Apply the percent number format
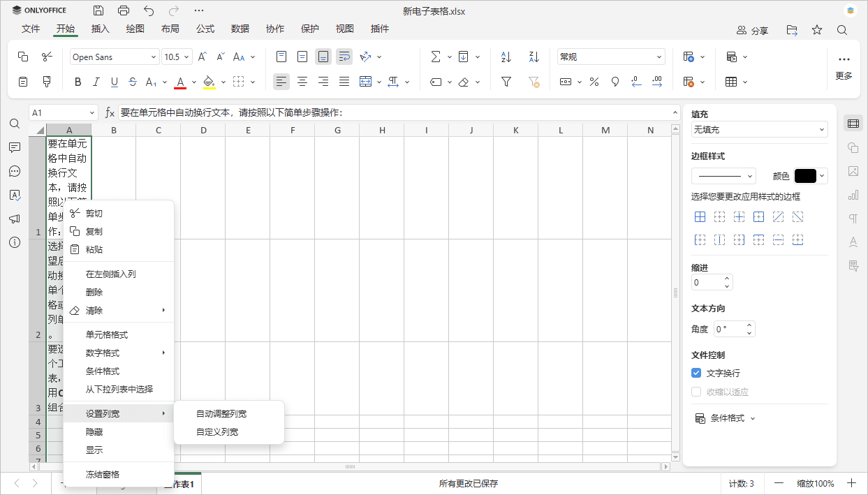Viewport: 868px width, 495px height. coord(594,82)
